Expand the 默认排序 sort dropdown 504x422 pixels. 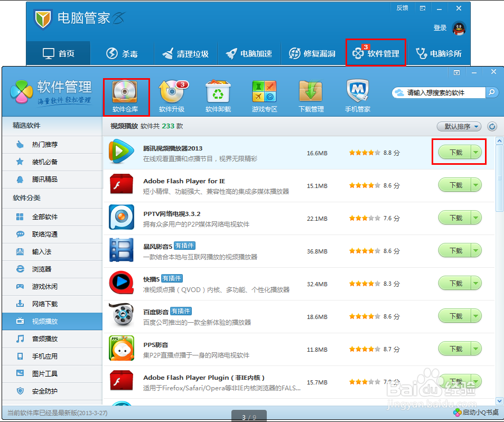[459, 126]
